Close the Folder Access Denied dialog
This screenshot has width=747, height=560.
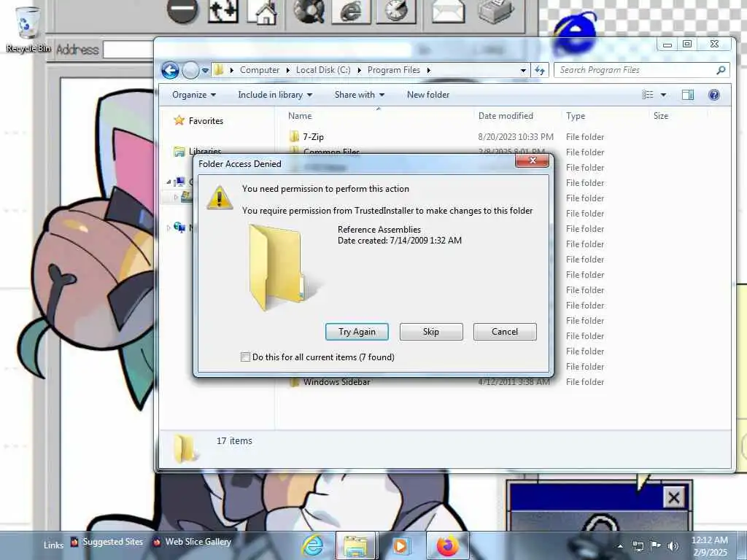tap(533, 160)
